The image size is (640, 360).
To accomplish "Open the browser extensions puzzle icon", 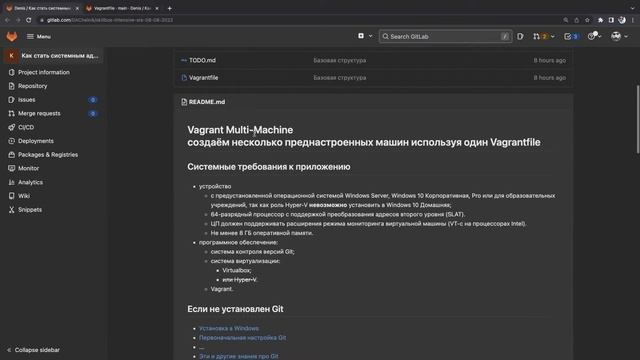I will (600, 20).
